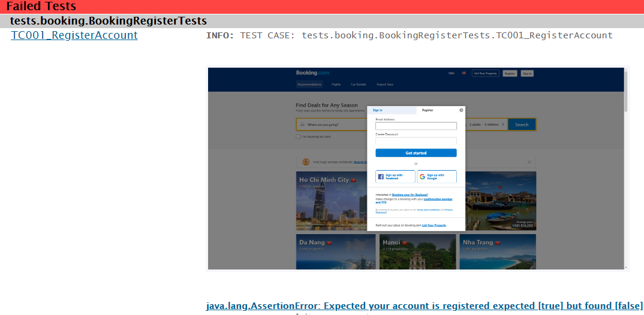
Task: Click the Email Address input field
Action: [416, 126]
